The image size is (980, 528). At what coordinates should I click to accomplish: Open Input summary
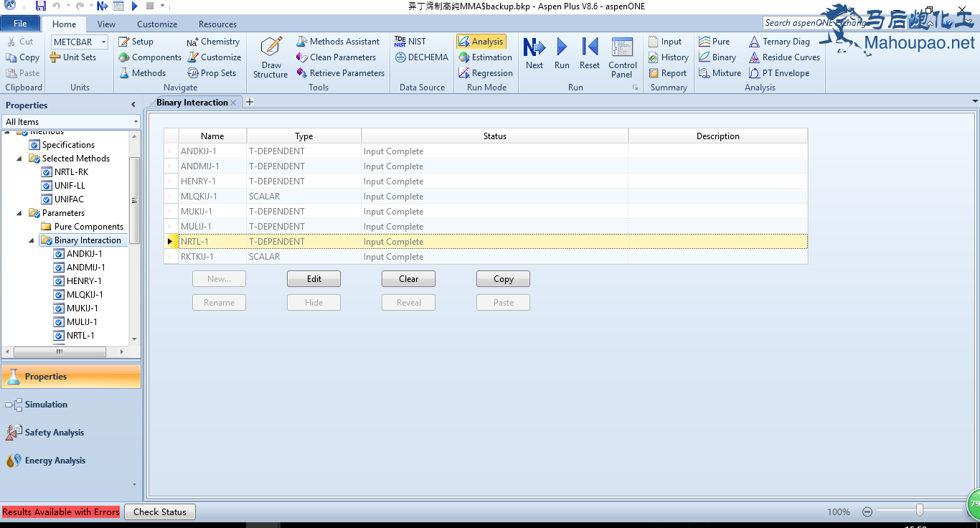(664, 42)
